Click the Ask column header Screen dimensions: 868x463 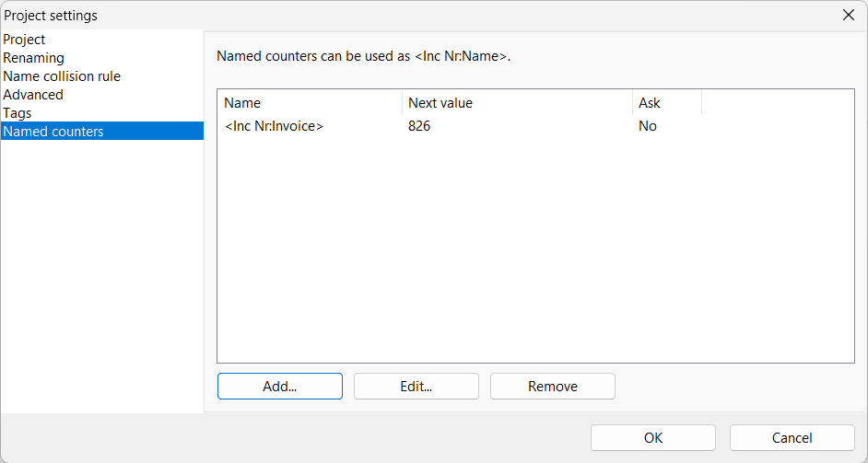pyautogui.click(x=667, y=103)
